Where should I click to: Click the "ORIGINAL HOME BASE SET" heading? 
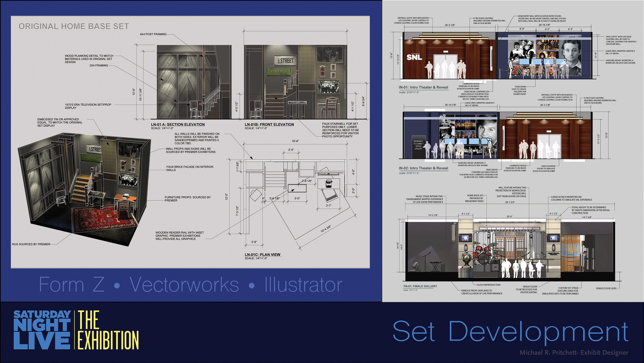coord(74,26)
